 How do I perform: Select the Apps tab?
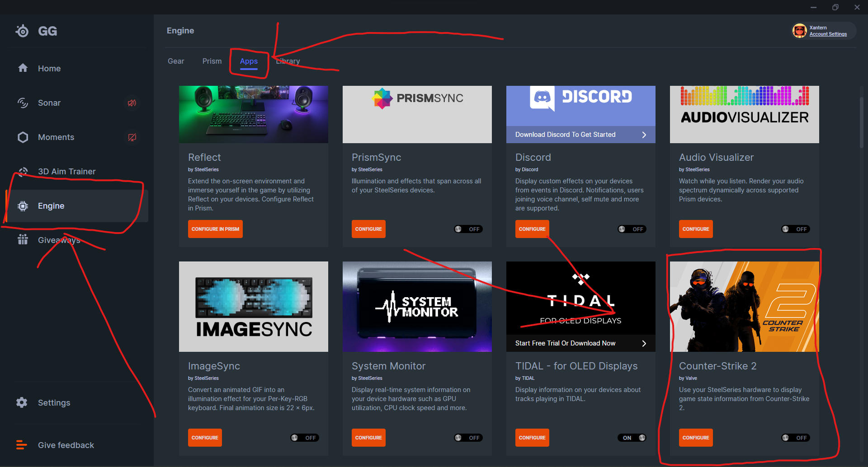click(x=249, y=61)
